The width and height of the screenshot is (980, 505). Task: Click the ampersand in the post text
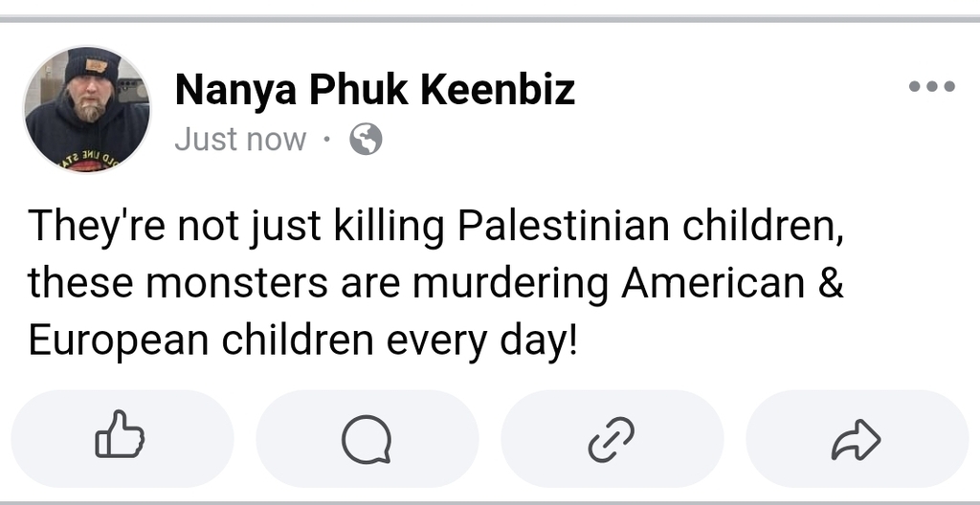832,283
